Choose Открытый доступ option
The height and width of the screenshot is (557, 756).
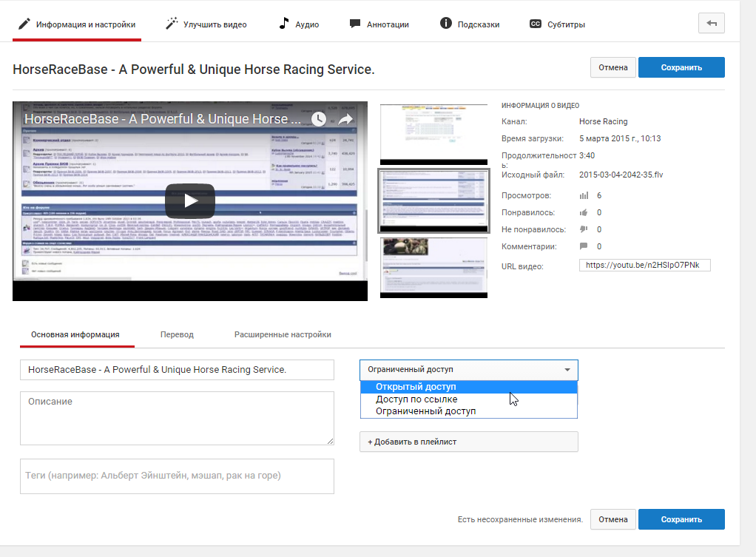(469, 387)
